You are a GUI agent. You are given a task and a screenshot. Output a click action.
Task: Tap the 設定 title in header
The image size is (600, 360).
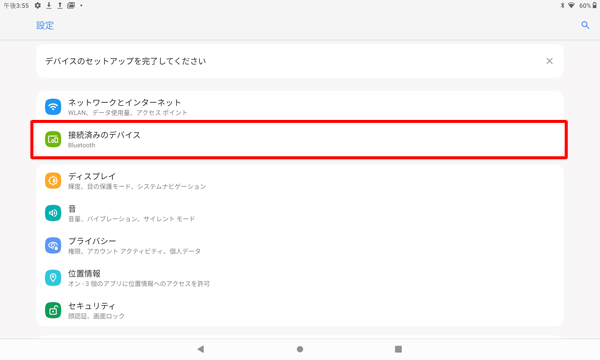click(x=45, y=25)
